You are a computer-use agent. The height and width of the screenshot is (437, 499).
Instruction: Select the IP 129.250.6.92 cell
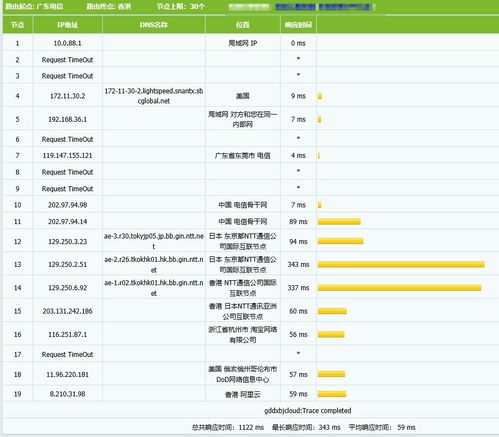(x=67, y=288)
